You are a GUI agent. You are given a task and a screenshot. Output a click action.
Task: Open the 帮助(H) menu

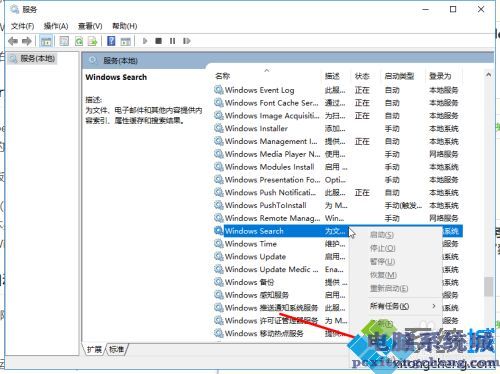point(124,26)
